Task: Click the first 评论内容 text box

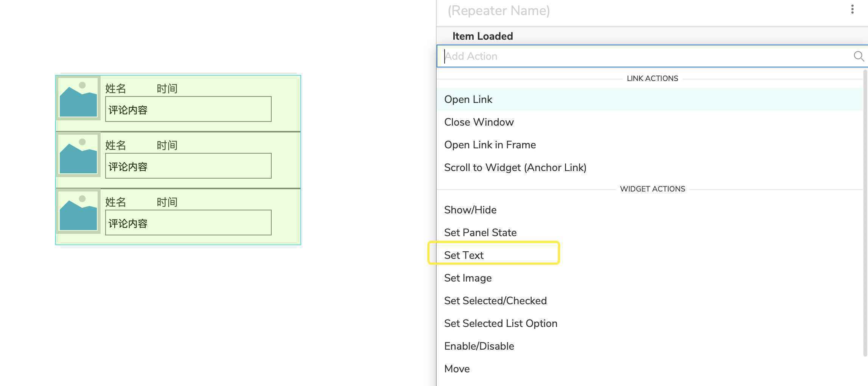Action: click(x=188, y=109)
